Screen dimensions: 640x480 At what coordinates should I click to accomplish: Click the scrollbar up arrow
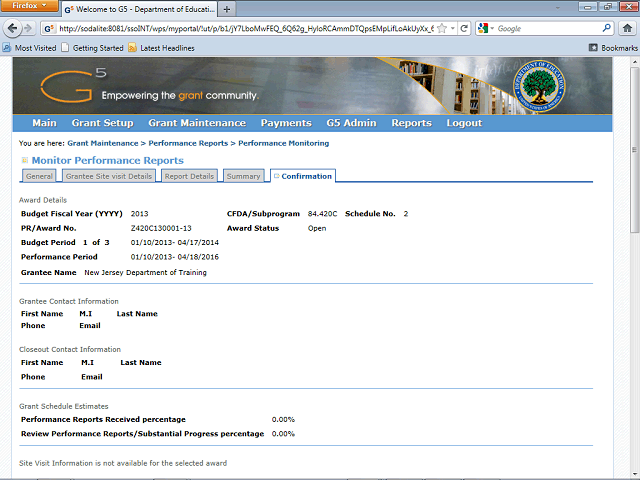tap(634, 62)
